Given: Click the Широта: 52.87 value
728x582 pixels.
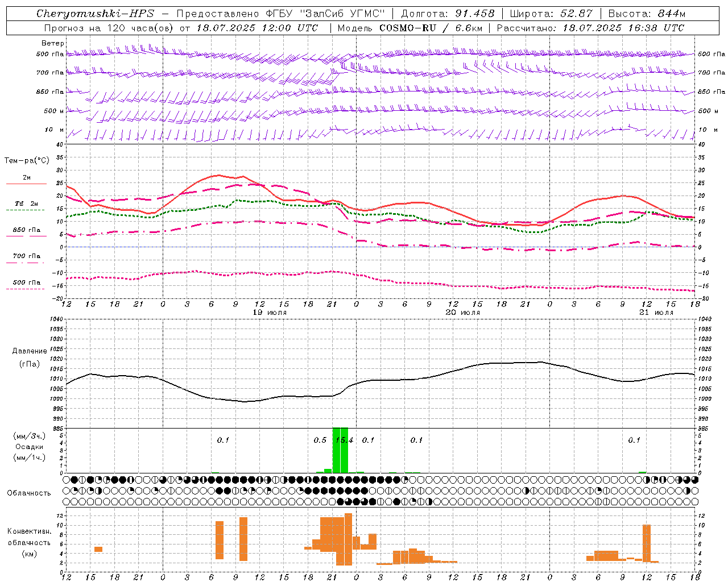Looking at the screenshot, I should coord(551,14).
